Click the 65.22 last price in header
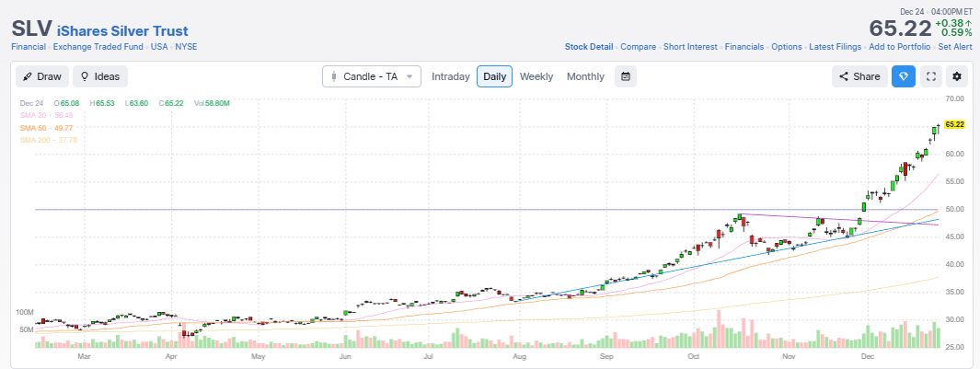The width and height of the screenshot is (980, 369). (x=900, y=29)
